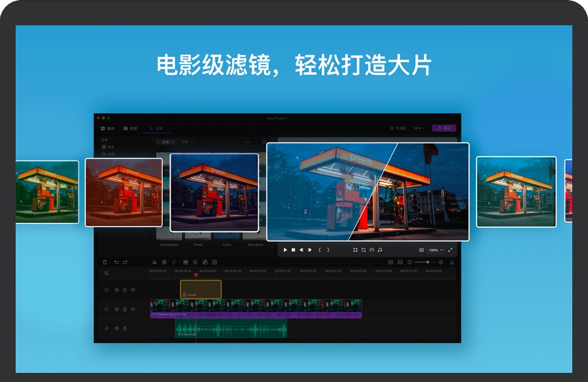Switch to the 资源 tab
The width and height of the screenshot is (588, 382).
[130, 128]
